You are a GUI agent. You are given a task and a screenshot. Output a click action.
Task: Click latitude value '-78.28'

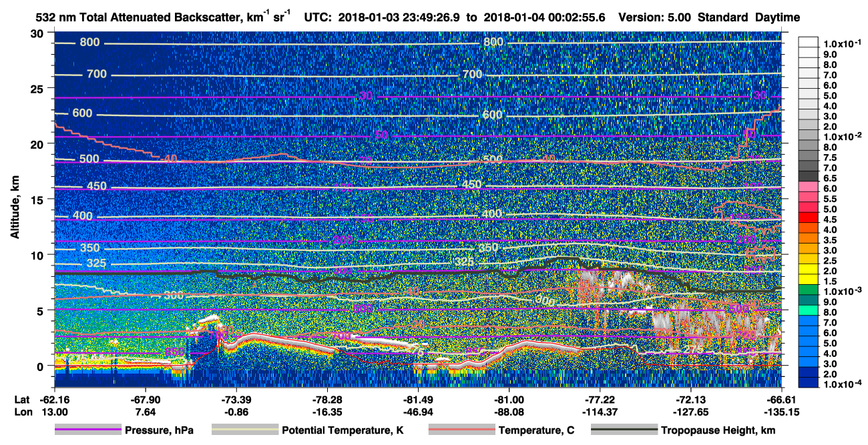pos(327,399)
